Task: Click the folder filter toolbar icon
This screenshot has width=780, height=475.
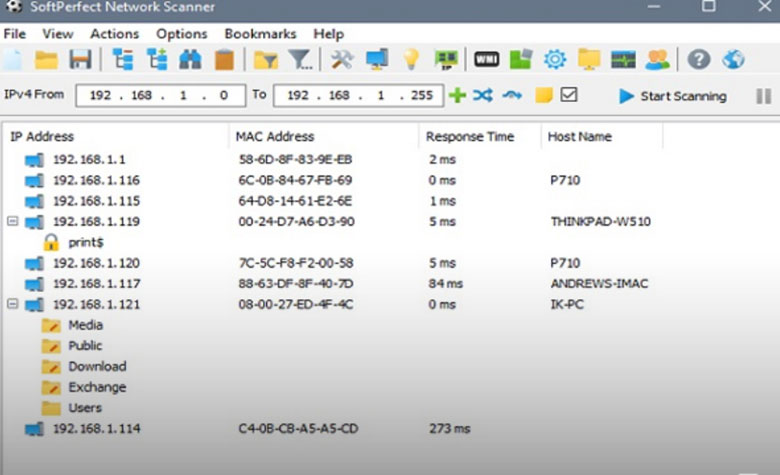Action: (266, 60)
